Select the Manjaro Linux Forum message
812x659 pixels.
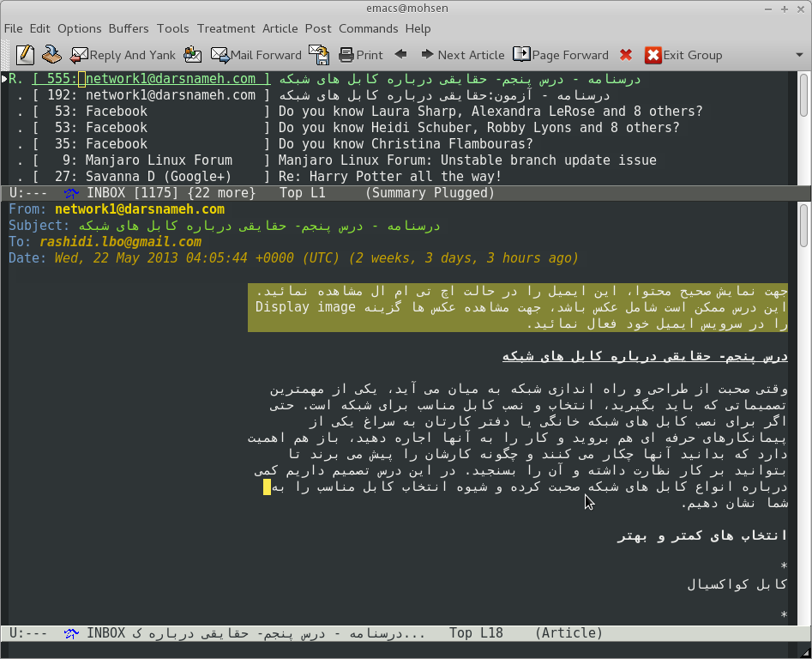tap(467, 160)
